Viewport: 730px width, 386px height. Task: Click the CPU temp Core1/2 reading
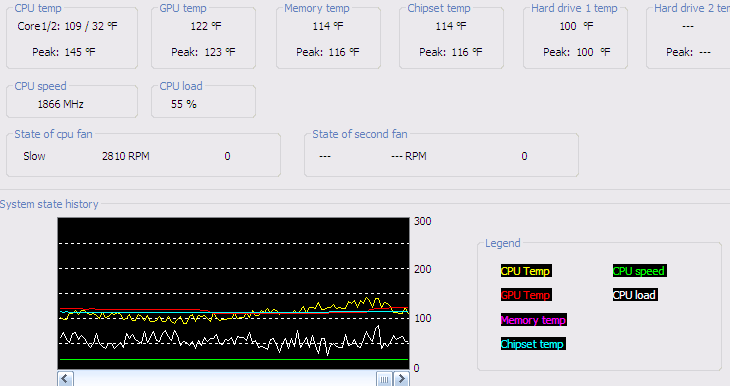coord(68,27)
